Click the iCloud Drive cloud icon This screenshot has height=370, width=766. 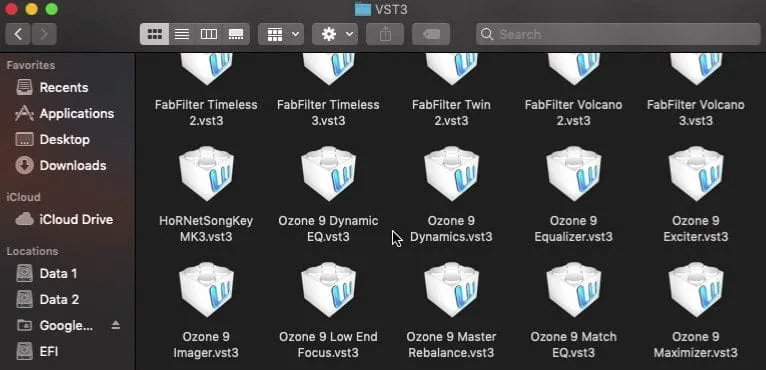[x=24, y=219]
